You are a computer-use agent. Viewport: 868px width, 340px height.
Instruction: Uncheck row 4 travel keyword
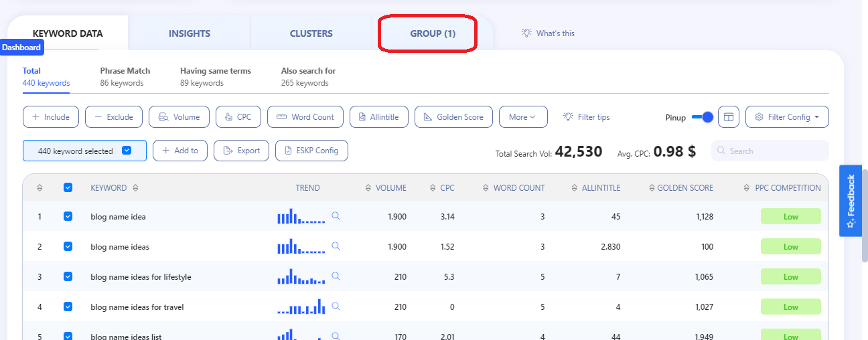click(x=68, y=307)
